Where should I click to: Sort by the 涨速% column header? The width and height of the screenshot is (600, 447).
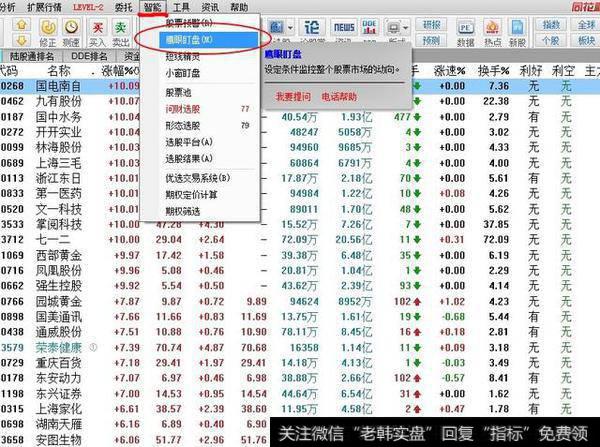[449, 71]
